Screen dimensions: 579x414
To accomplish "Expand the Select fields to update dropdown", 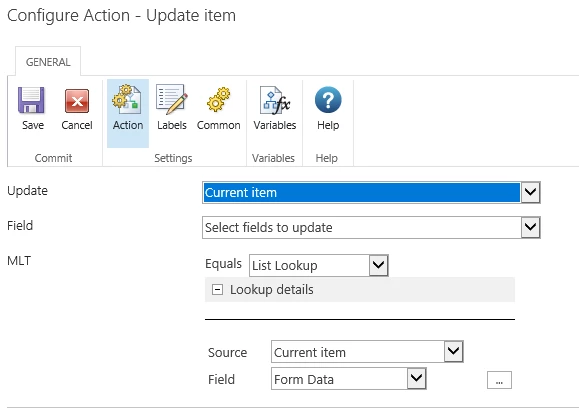I will click(x=371, y=227).
